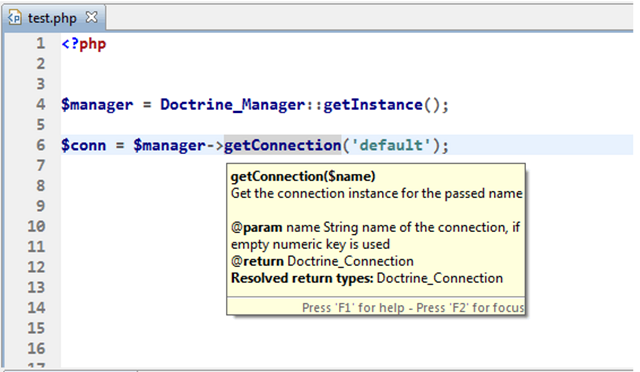Select the test.php tab

53,18
